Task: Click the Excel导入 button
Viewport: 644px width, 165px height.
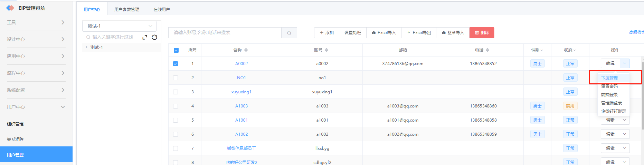Action: tap(384, 33)
